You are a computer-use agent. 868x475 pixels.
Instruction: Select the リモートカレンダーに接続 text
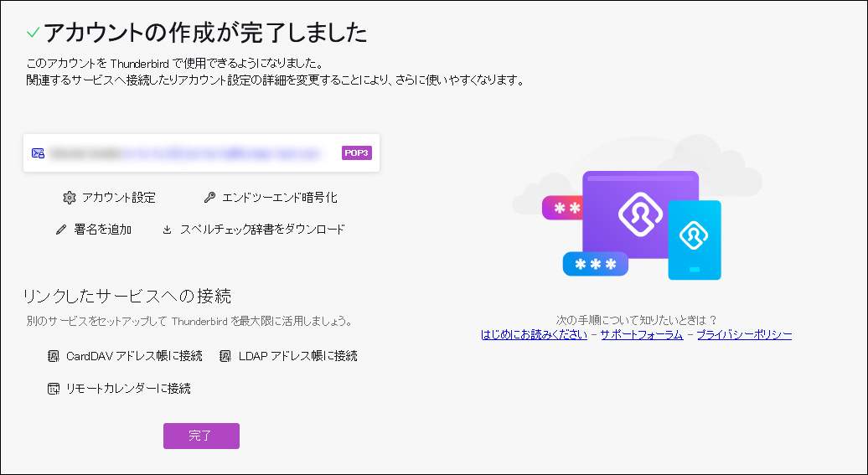128,389
